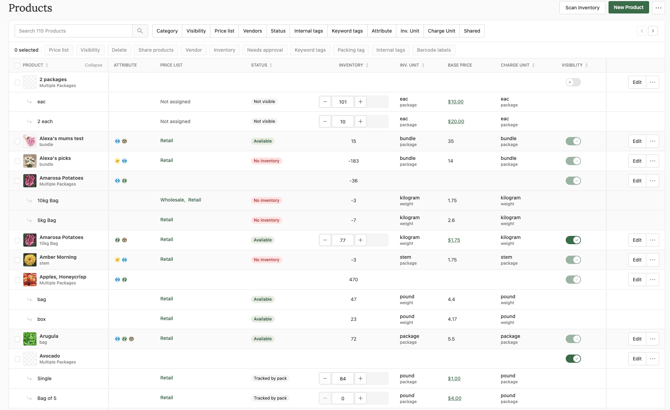Image resolution: width=670 pixels, height=410 pixels.
Task: Sort by the Inventory column header
Action: [x=352, y=65]
